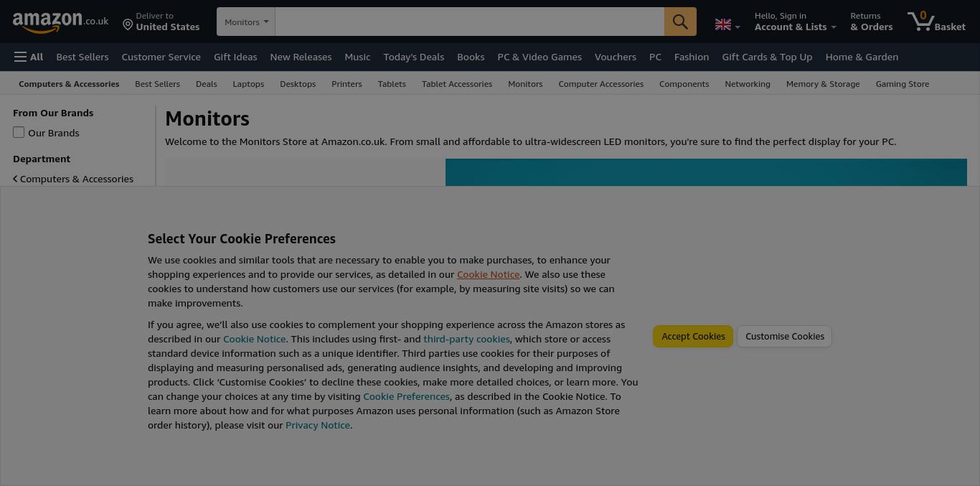Open Computer Accessories in sub-nav
980x486 pixels.
[x=600, y=84]
